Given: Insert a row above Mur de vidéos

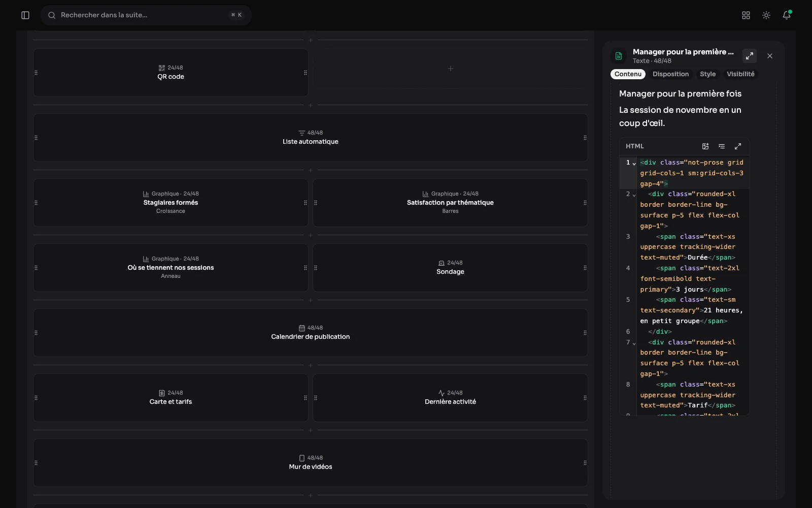Looking at the screenshot, I should pos(311,430).
